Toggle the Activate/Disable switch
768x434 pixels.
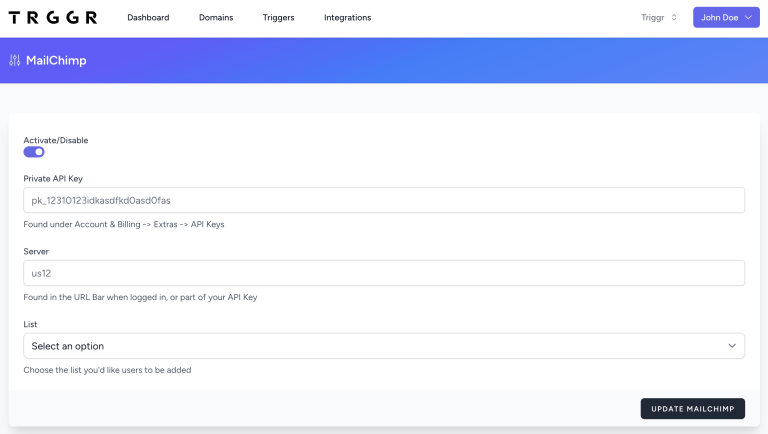(34, 152)
